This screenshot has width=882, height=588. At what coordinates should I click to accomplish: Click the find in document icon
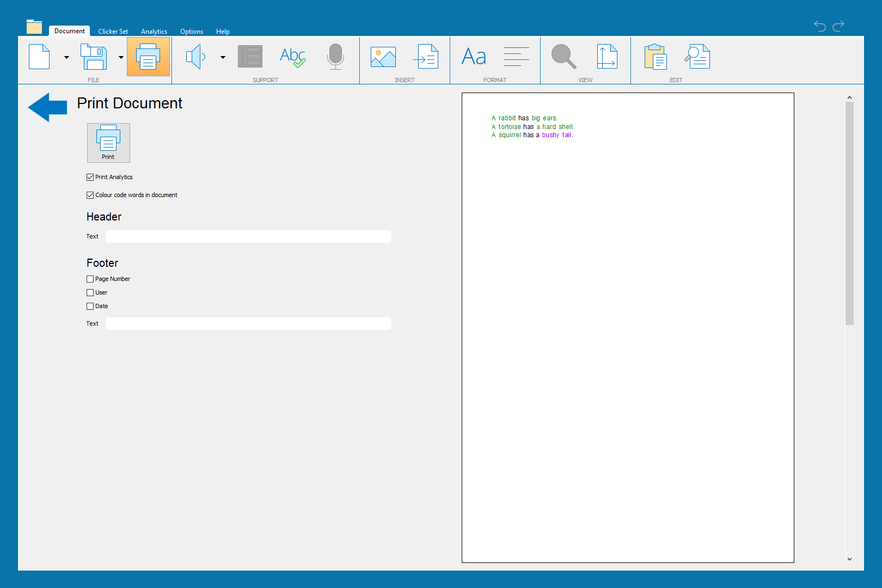click(x=697, y=57)
